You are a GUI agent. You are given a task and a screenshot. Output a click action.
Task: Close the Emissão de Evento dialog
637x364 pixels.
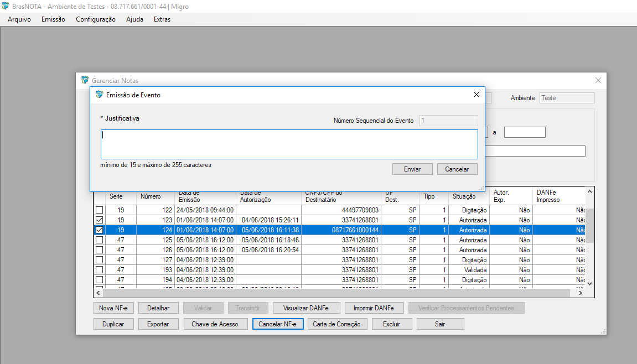click(x=476, y=95)
